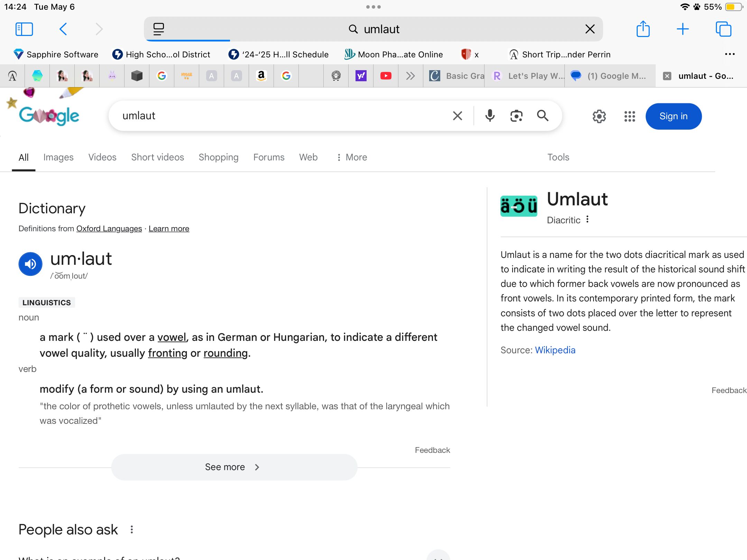Expand dictionary with See more
This screenshot has width=747, height=560.
(234, 467)
